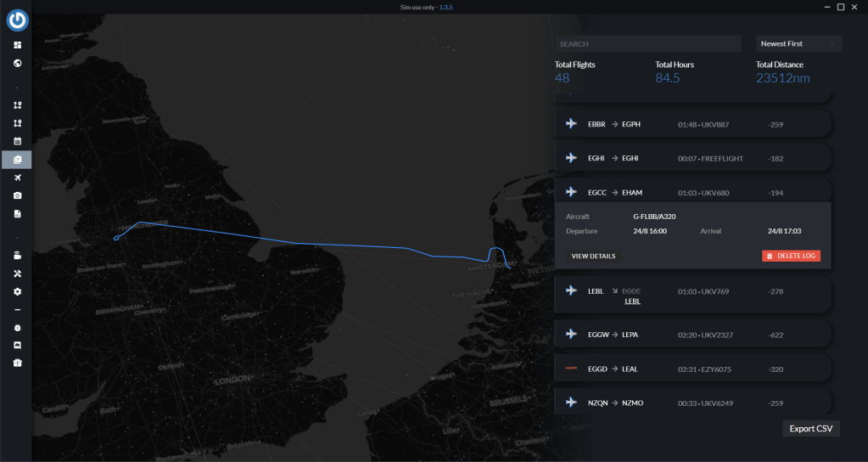The width and height of the screenshot is (868, 462).
Task: Collapse the EGCC to EHAM flight entry
Action: point(692,193)
